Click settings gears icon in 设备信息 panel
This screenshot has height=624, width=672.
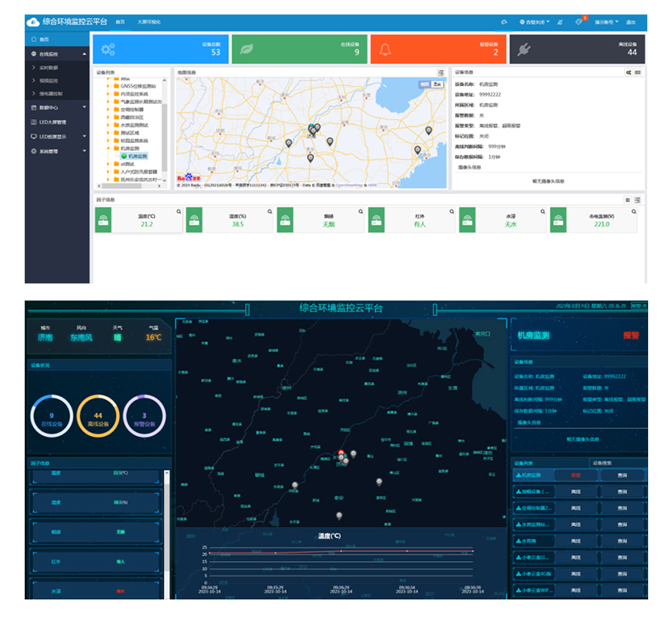(629, 72)
